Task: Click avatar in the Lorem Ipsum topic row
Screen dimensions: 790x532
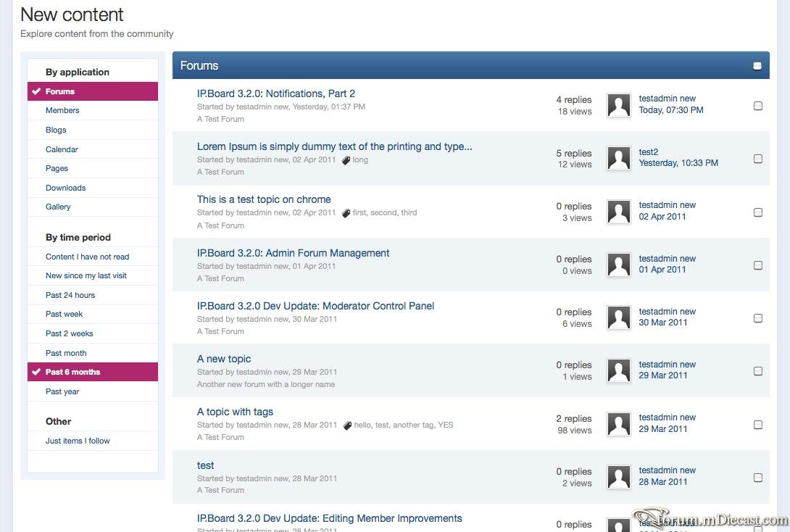Action: click(619, 158)
